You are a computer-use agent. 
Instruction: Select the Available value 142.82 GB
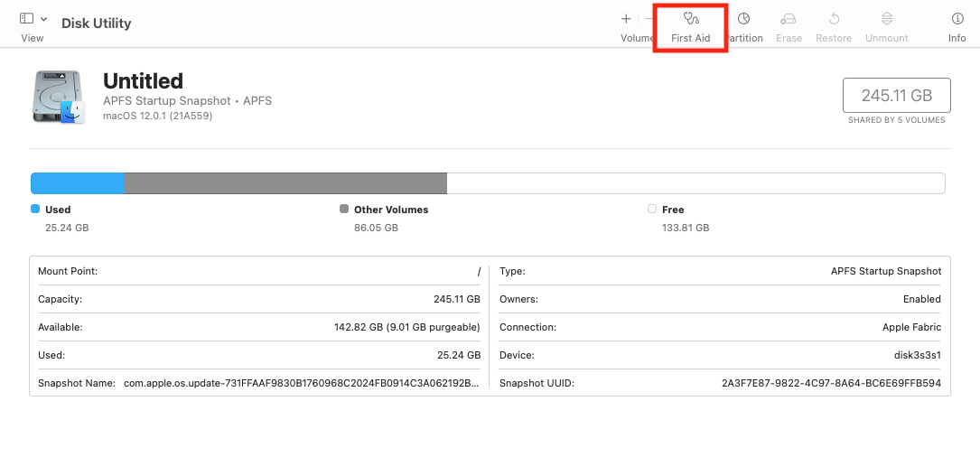pos(407,327)
